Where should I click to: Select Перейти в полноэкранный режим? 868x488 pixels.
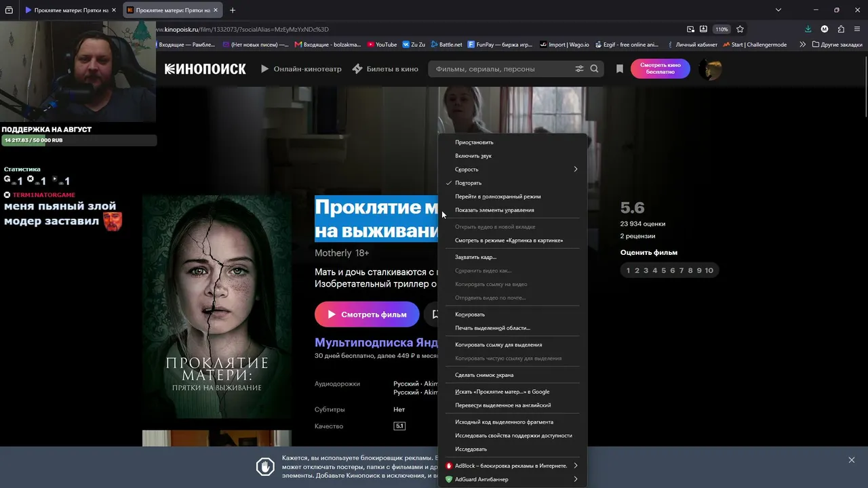[512, 197]
